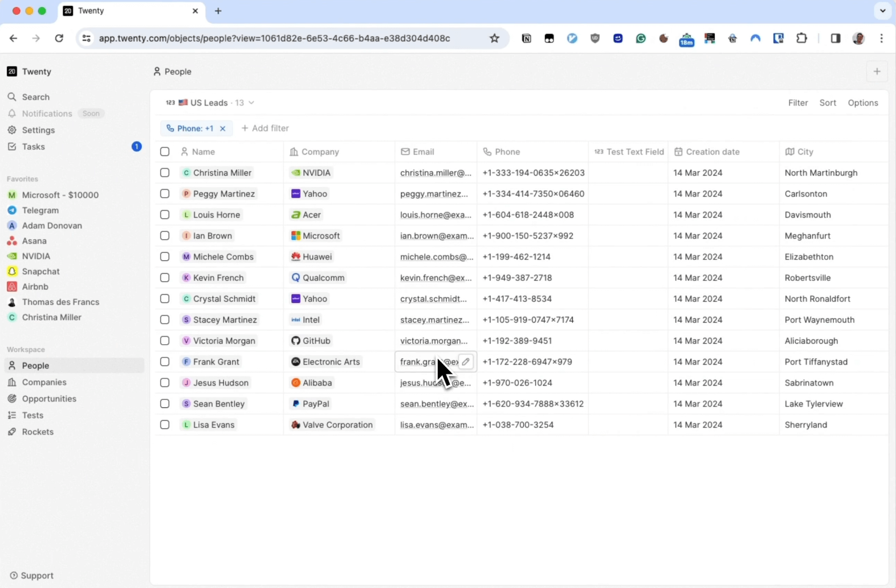Click the Tasks checkbox icon in sidebar
The image size is (896, 588).
[11, 146]
